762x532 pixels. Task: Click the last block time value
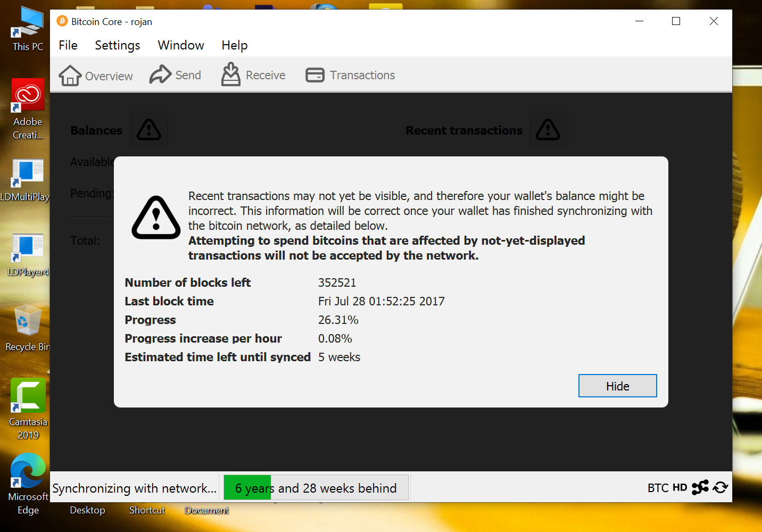pos(382,301)
